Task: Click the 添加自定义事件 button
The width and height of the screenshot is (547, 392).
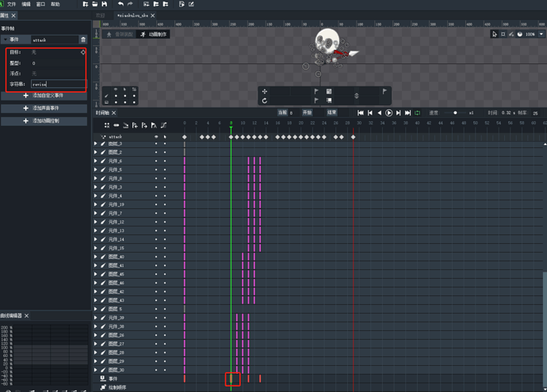Action: click(44, 96)
